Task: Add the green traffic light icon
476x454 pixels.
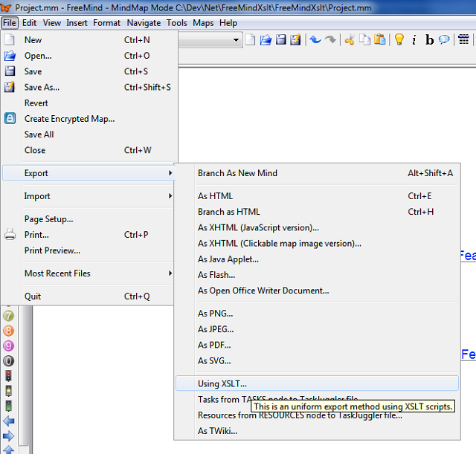Action: (8, 406)
